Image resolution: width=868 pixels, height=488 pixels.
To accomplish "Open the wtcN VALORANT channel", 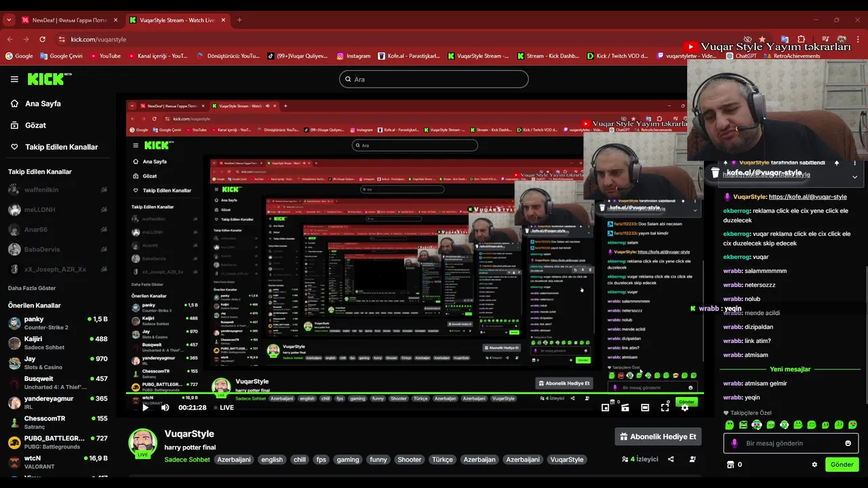I will 58,462.
